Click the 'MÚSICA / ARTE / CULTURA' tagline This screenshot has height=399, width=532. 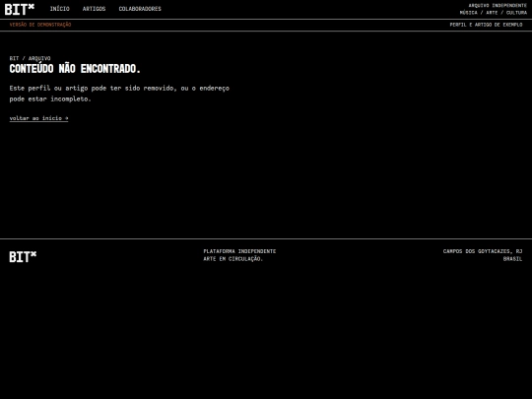[494, 13]
